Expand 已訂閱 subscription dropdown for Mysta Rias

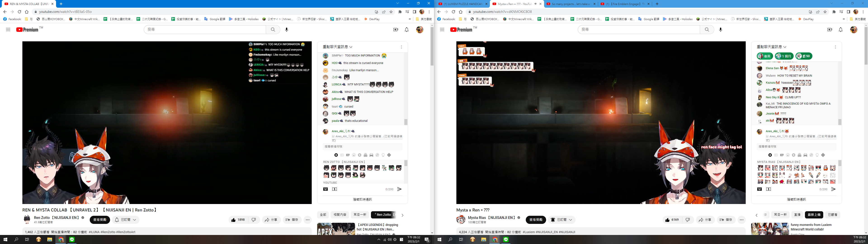(x=561, y=220)
